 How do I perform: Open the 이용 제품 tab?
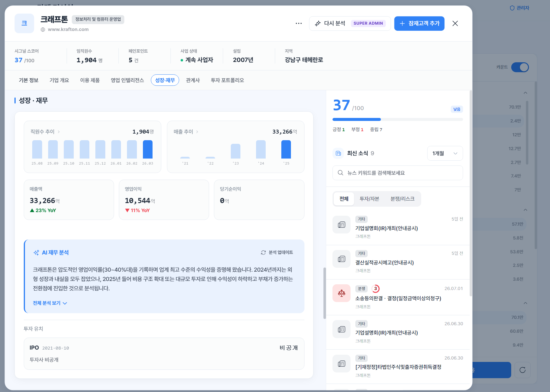[x=90, y=80]
